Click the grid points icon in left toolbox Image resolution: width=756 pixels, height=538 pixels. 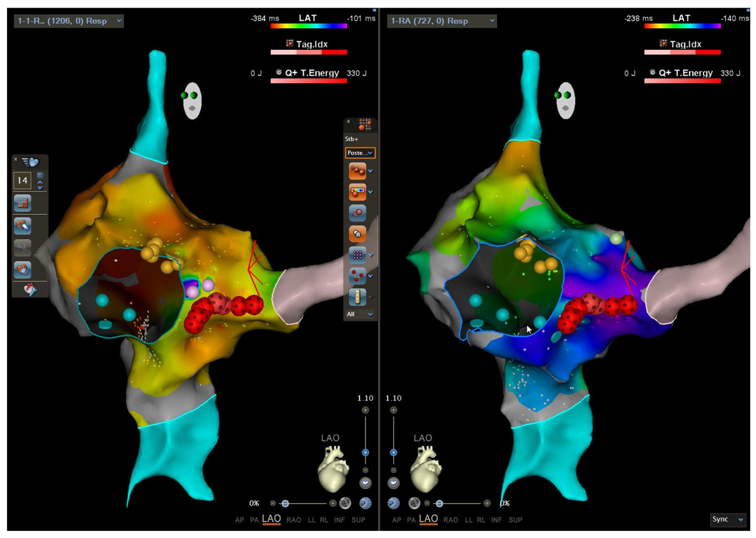pyautogui.click(x=23, y=203)
